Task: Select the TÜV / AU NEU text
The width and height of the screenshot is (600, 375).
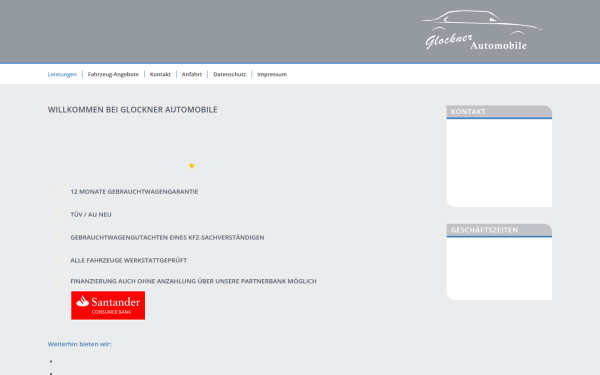Action: 91,215
